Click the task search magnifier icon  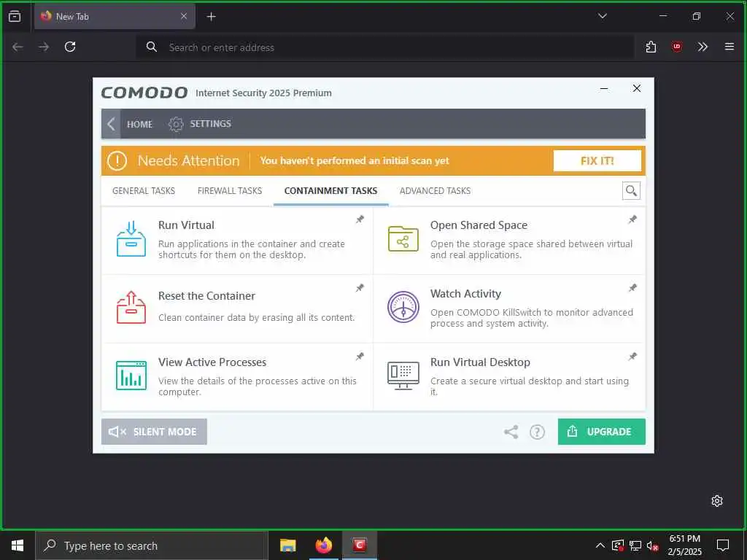click(x=631, y=191)
